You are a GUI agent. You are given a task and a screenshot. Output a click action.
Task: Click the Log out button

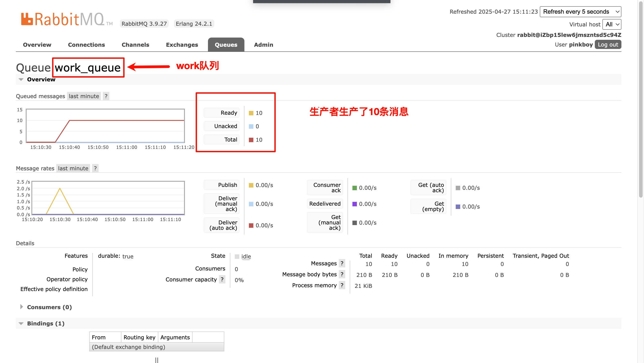click(608, 45)
